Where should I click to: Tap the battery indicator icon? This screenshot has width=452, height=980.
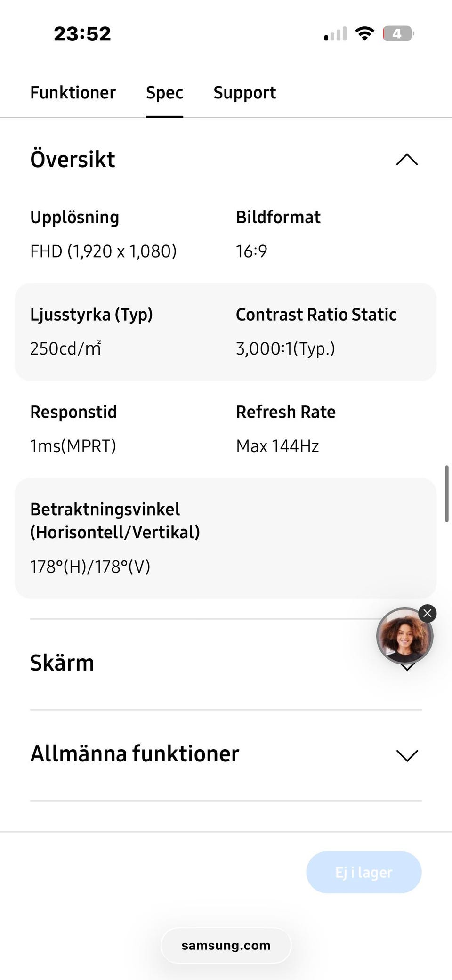[398, 34]
